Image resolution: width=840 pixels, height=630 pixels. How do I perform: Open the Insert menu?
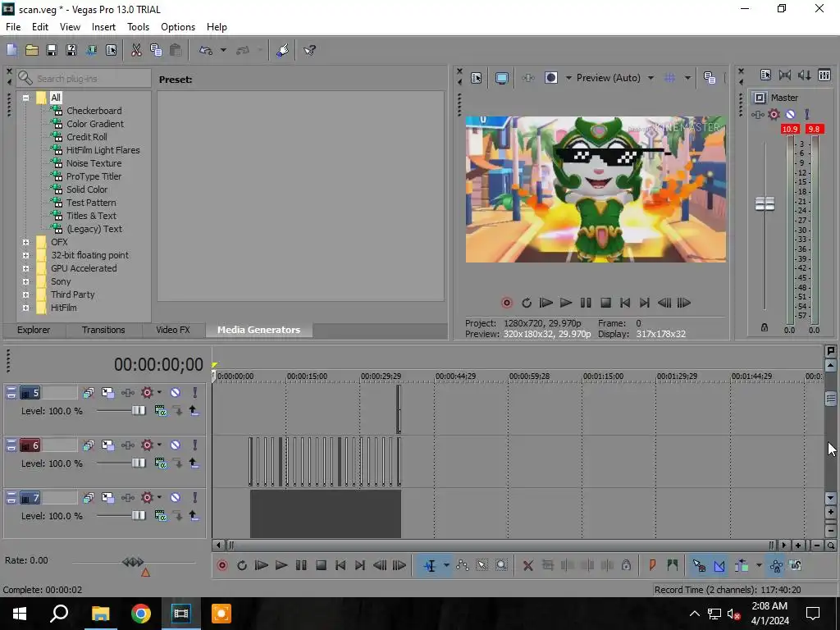click(x=103, y=27)
